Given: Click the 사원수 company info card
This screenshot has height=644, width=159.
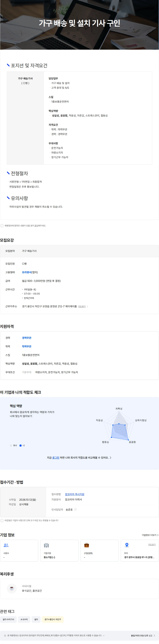Looking at the screenshot, I should click(x=19, y=550).
